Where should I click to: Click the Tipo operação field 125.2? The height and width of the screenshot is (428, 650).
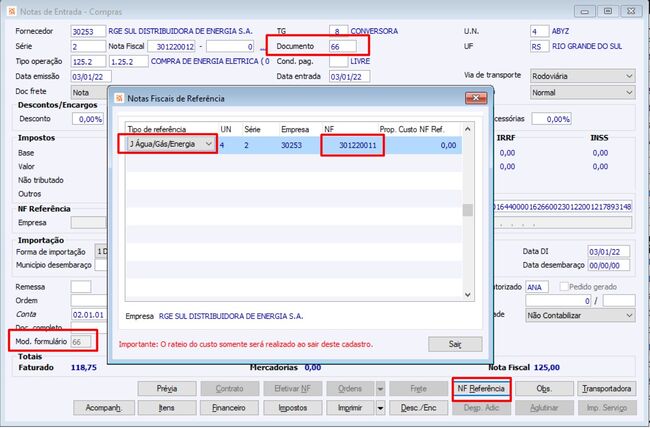[88, 61]
